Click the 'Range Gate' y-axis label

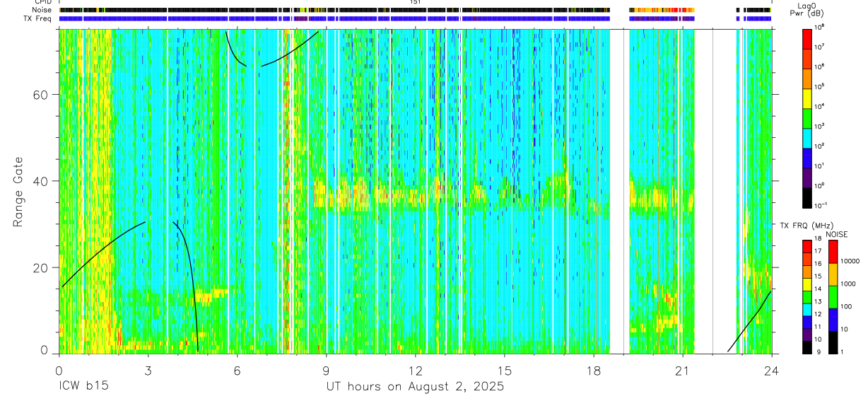point(18,192)
